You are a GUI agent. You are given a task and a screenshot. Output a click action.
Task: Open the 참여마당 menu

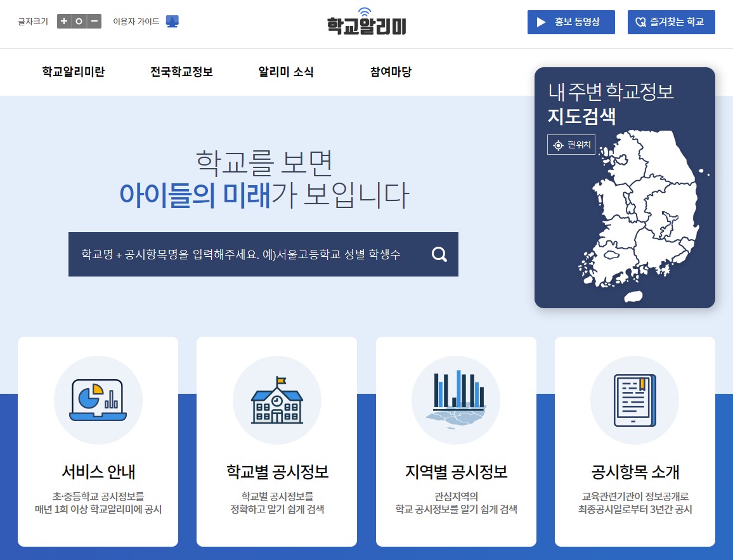[x=389, y=72]
